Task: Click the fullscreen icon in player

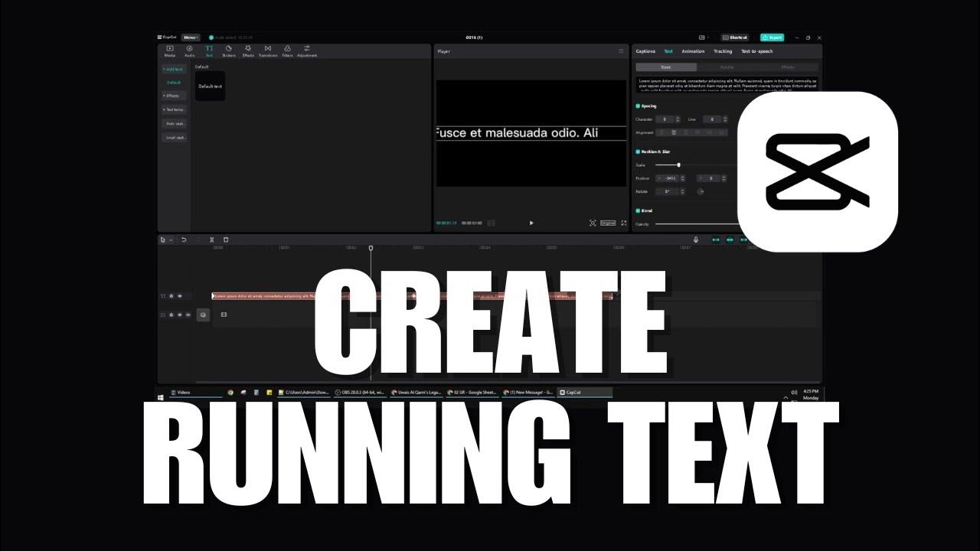Action: (623, 223)
